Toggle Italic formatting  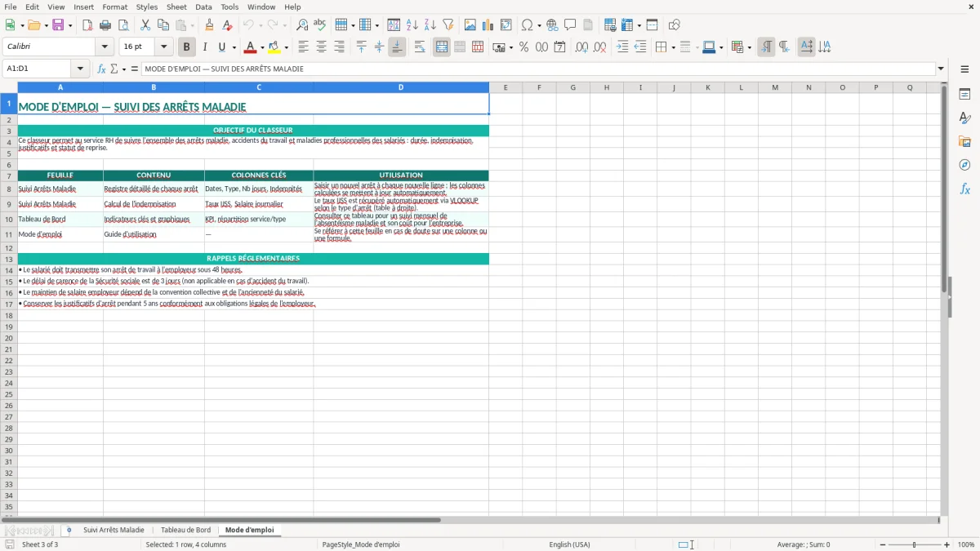click(x=205, y=47)
